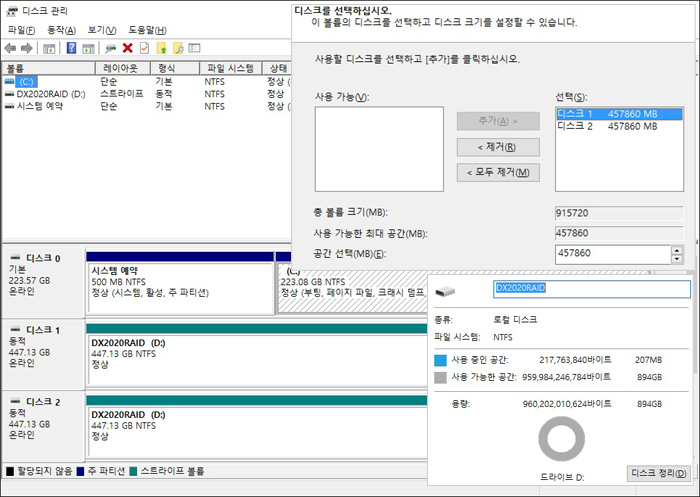This screenshot has height=497, width=700.
Task: Decrease 공간 선택 value with down arrow
Action: [x=677, y=259]
